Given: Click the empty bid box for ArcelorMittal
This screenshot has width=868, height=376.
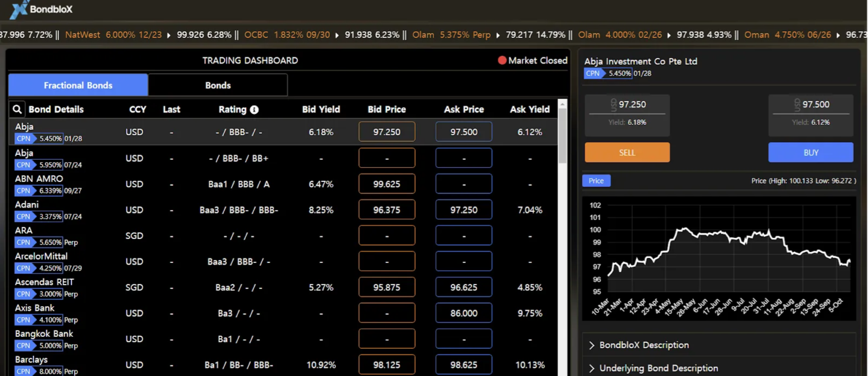Looking at the screenshot, I should 387,261.
